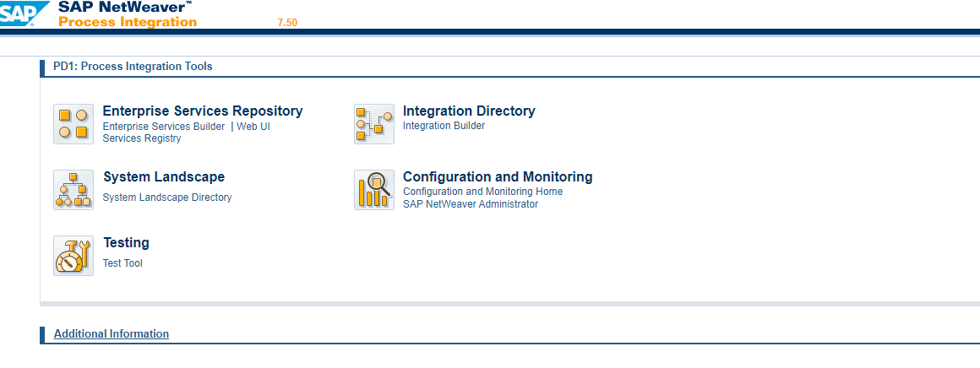Open System Landscape Directory
The width and height of the screenshot is (980, 368).
pos(167,198)
